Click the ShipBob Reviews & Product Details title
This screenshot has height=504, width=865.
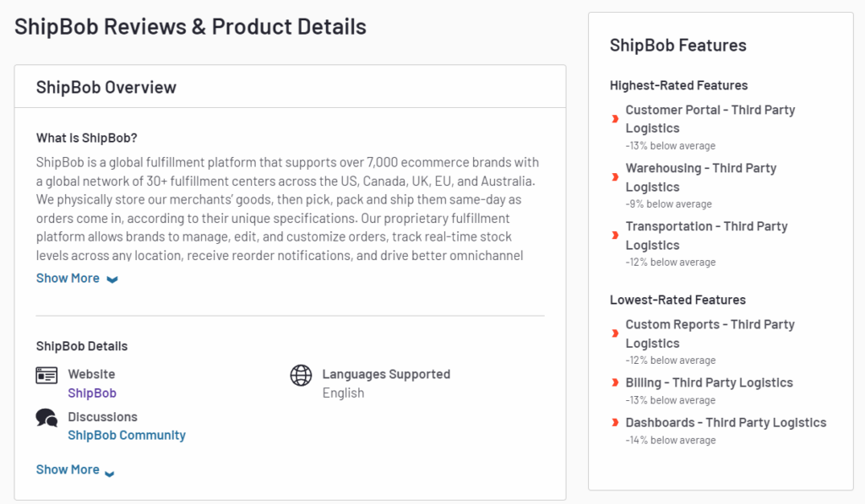point(190,26)
